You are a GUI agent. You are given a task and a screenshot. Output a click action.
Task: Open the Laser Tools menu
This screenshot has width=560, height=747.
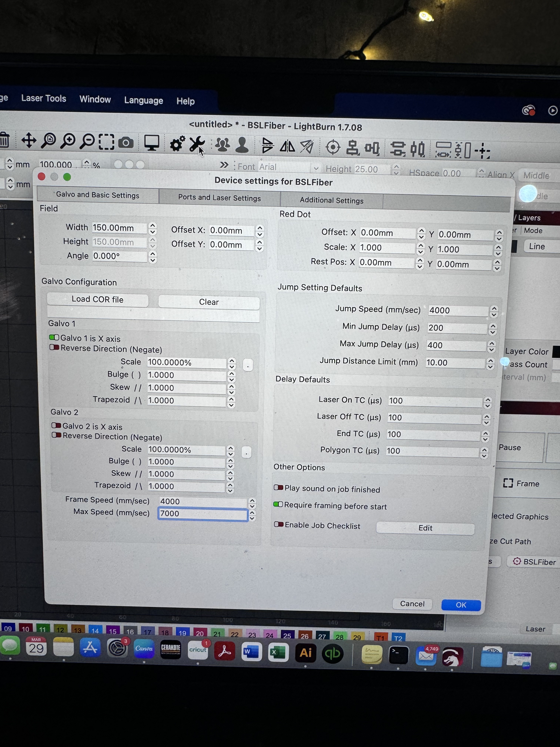click(44, 98)
